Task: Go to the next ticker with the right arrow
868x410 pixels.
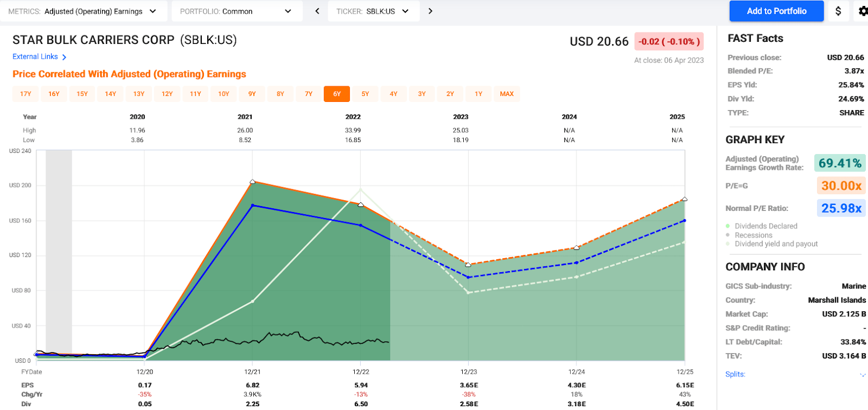Action: [x=430, y=11]
